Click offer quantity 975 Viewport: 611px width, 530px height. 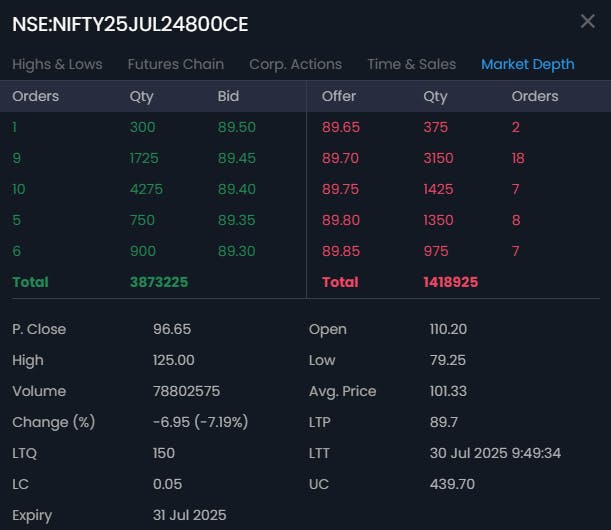(x=436, y=251)
